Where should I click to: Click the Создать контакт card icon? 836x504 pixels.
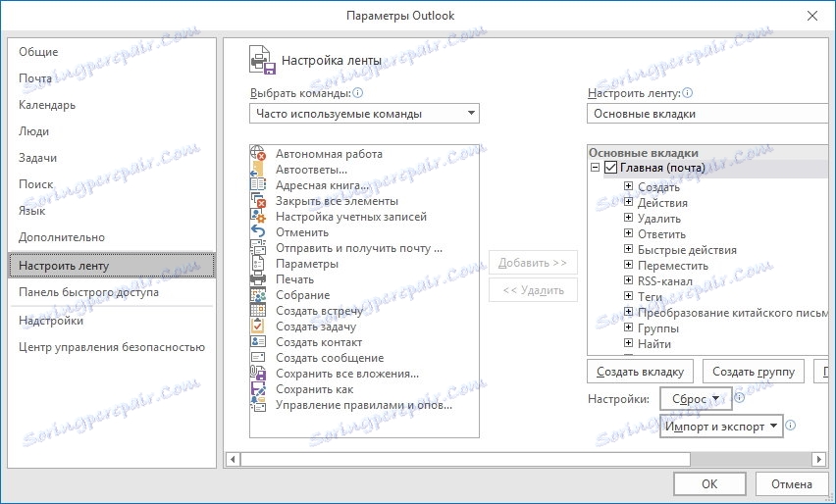[x=258, y=341]
